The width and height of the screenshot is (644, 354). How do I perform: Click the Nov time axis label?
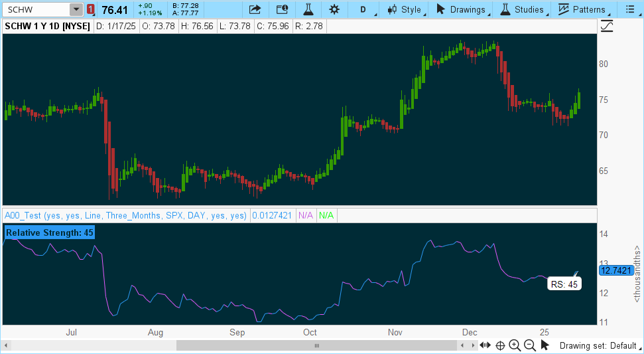click(395, 332)
